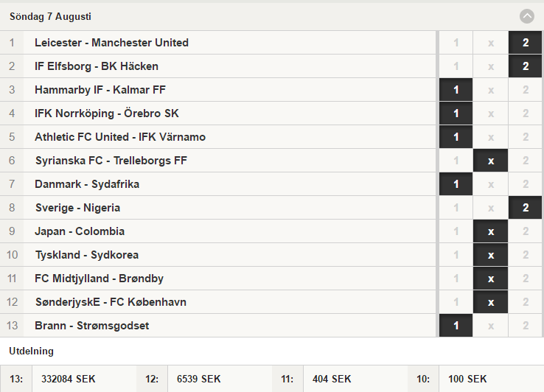Viewport: 544px width, 392px height.
Task: Click the Leicester - Manchester United match row
Action: tap(218, 43)
